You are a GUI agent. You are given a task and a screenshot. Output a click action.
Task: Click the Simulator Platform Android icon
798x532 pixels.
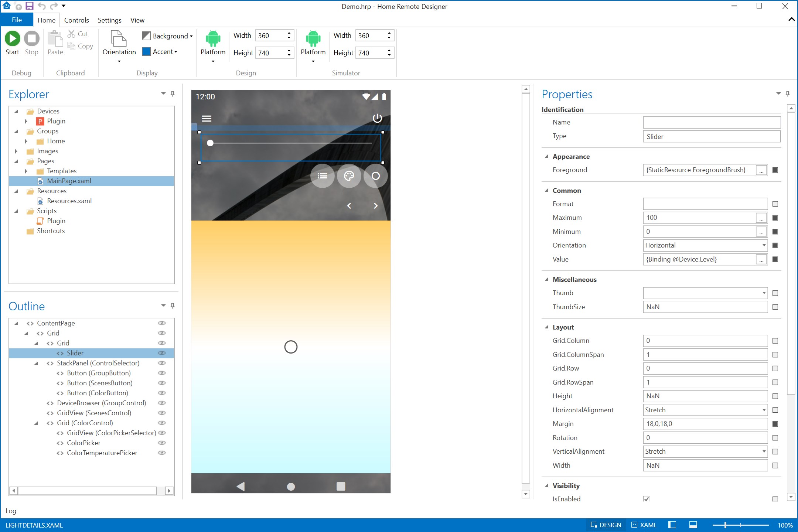click(313, 38)
